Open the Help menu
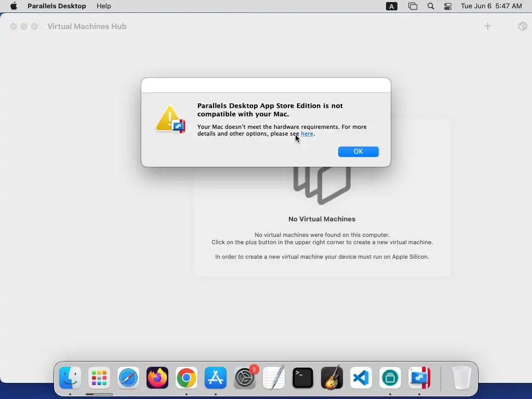 point(103,6)
